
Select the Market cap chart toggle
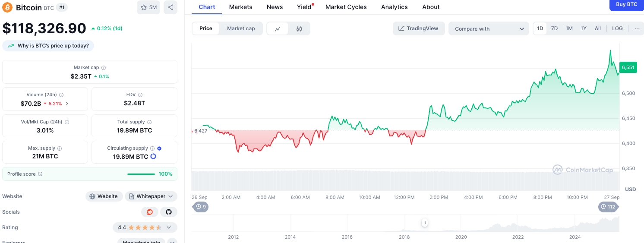point(241,28)
